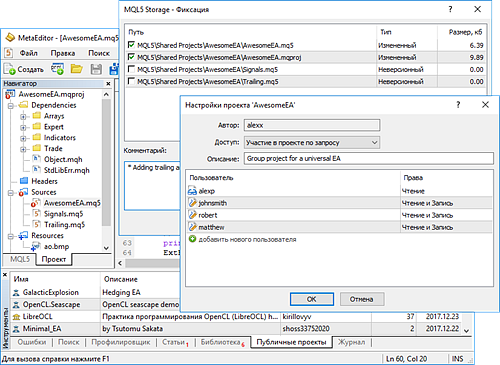This screenshot has width=500, height=365.
Task: Click Navigator scrollbar down arrow
Action: [x=106, y=248]
